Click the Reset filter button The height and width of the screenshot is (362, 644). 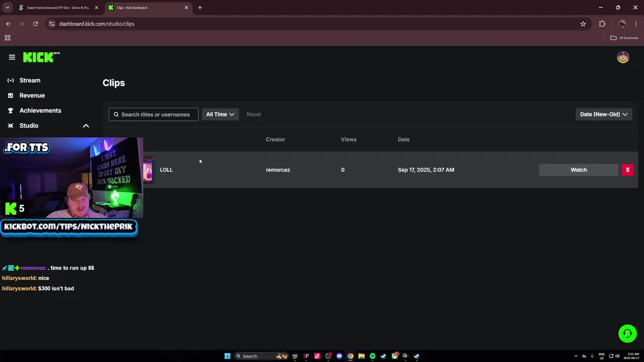click(x=254, y=114)
